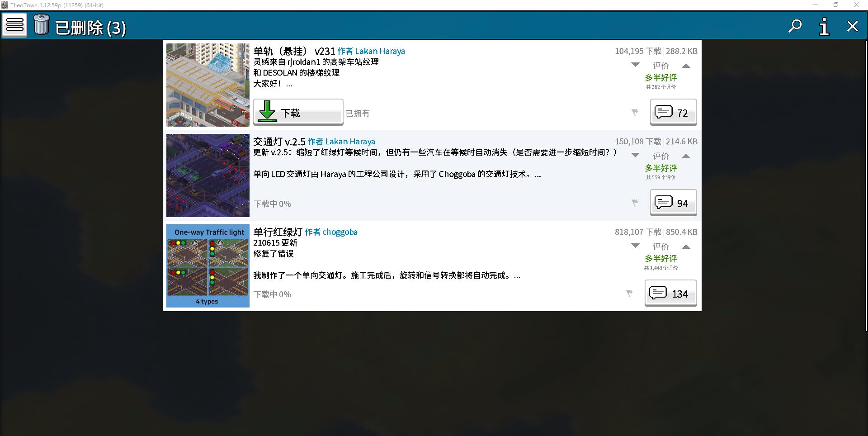Viewport: 868px width, 436px height.
Task: Upvote the 单行红绿灯 plugin
Action: [686, 246]
